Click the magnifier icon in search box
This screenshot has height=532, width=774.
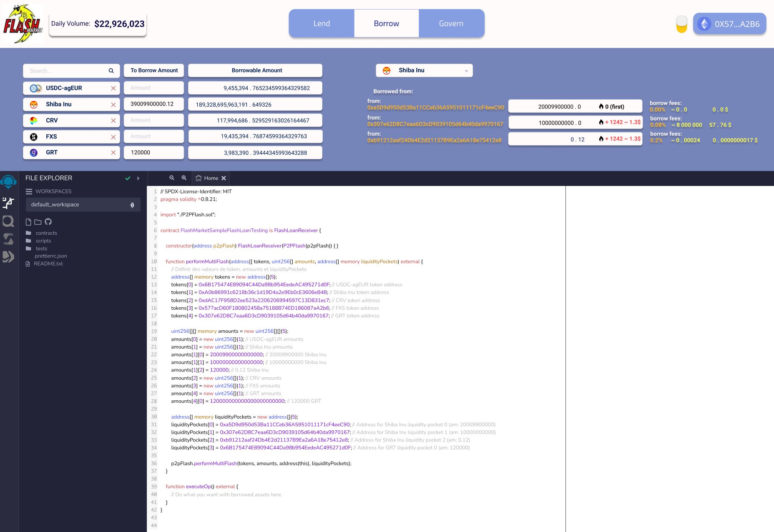[111, 71]
